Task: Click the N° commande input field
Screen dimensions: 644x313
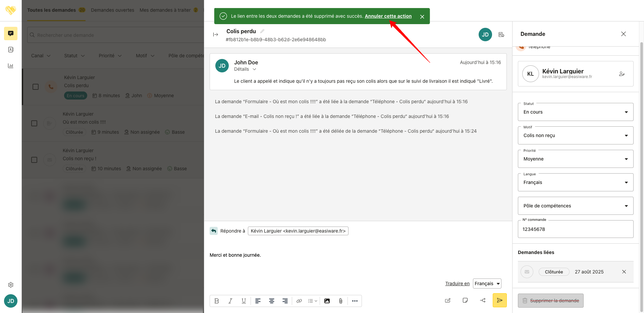Action: coord(575,229)
